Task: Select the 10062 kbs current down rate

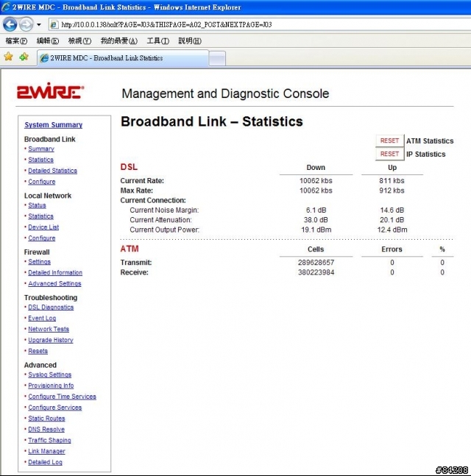Action: pos(316,181)
